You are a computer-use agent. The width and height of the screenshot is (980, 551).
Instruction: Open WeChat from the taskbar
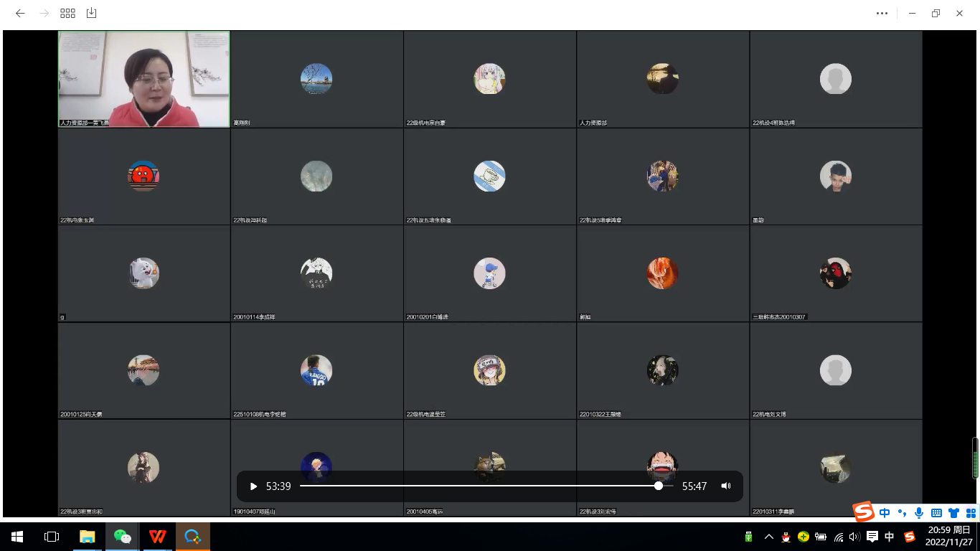123,537
